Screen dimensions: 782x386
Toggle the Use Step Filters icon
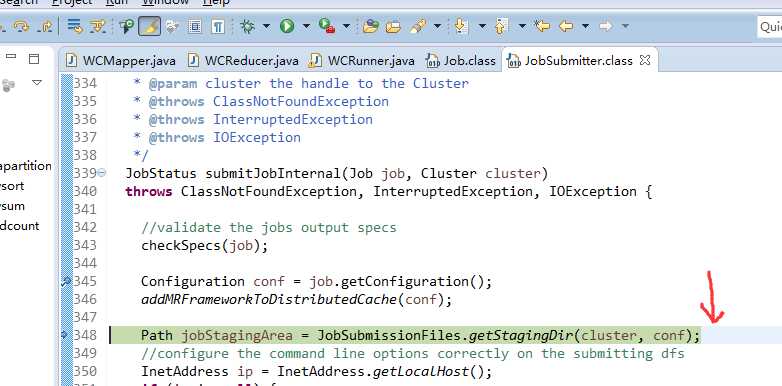click(x=98, y=26)
